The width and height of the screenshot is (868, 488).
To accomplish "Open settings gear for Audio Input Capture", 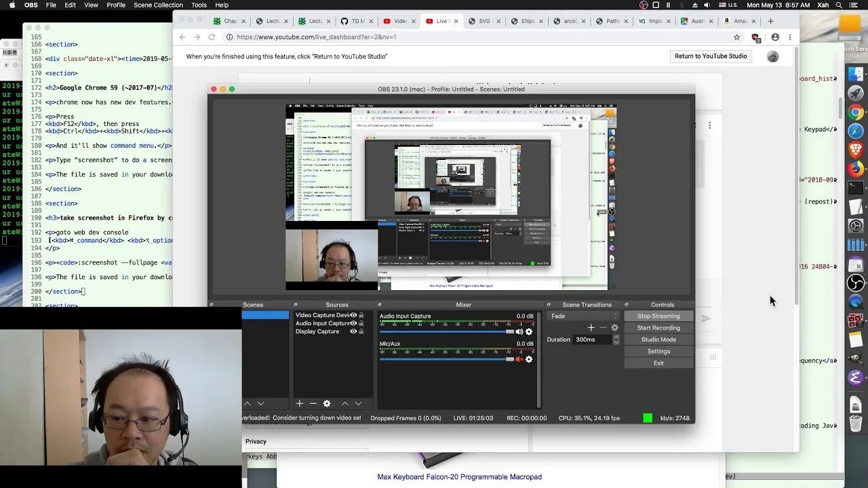I will 529,331.
